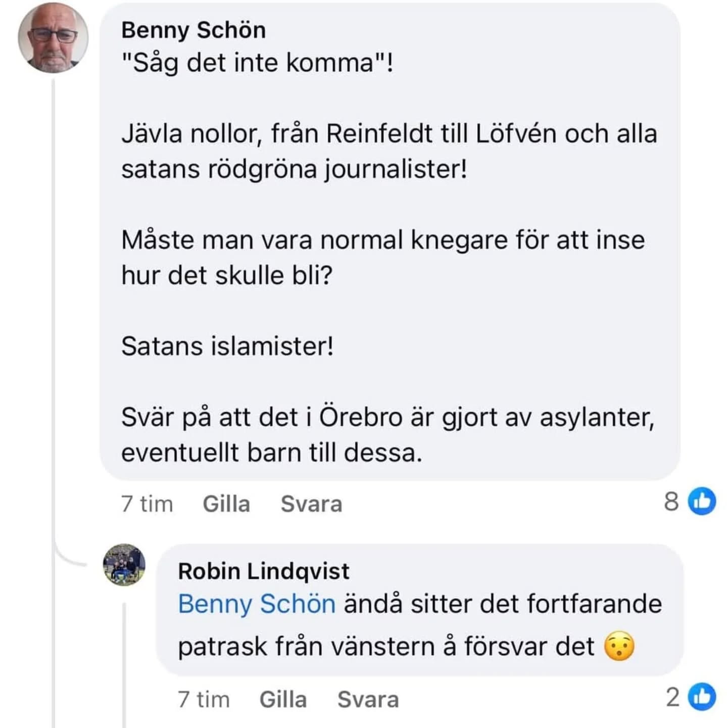Viewport: 727px width, 728px height.
Task: Open the Benny Schön author name link
Action: 193,30
